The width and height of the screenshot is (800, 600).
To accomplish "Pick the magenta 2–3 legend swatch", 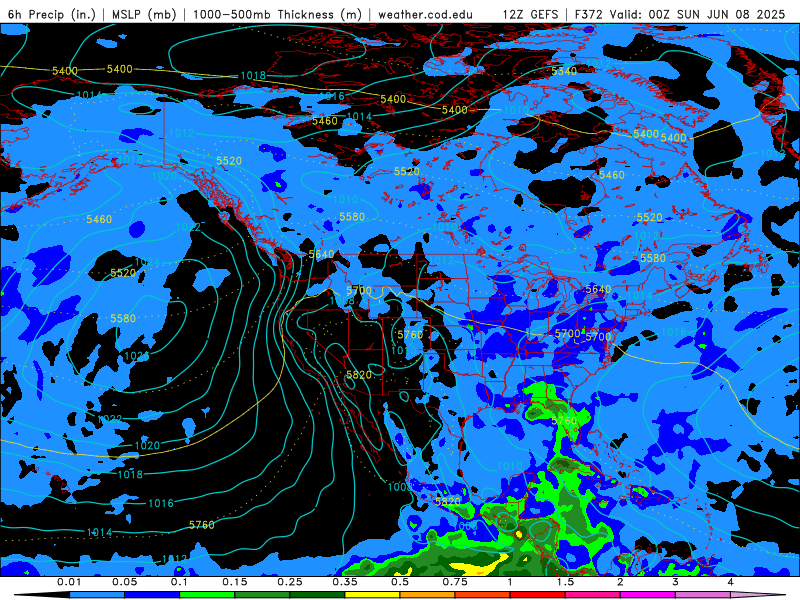I will [x=648, y=595].
